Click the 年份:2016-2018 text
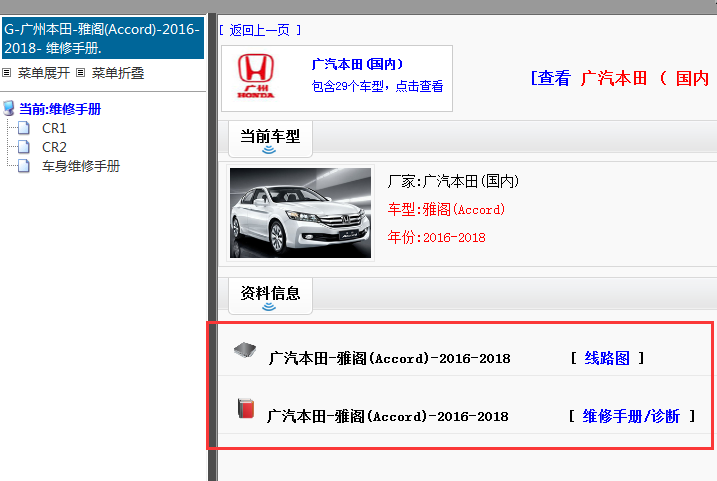This screenshot has width=717, height=481. (x=436, y=237)
